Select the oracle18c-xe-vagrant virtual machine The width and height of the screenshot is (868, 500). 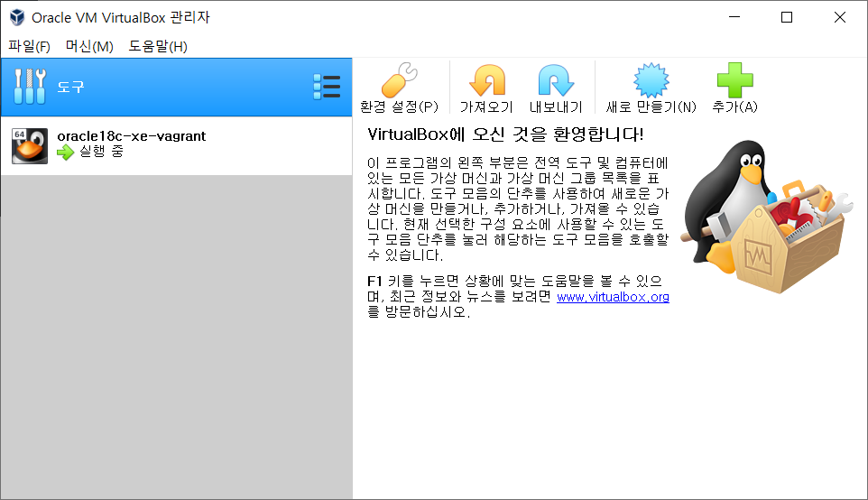[176, 146]
